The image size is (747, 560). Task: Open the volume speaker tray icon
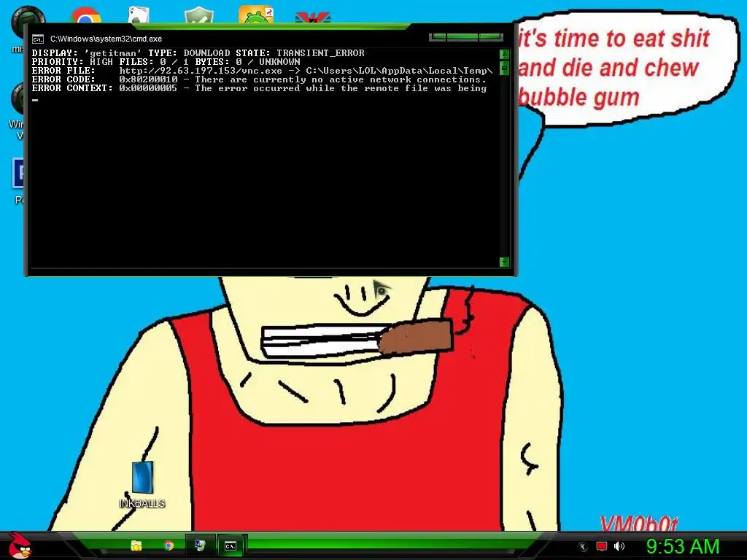tap(619, 546)
